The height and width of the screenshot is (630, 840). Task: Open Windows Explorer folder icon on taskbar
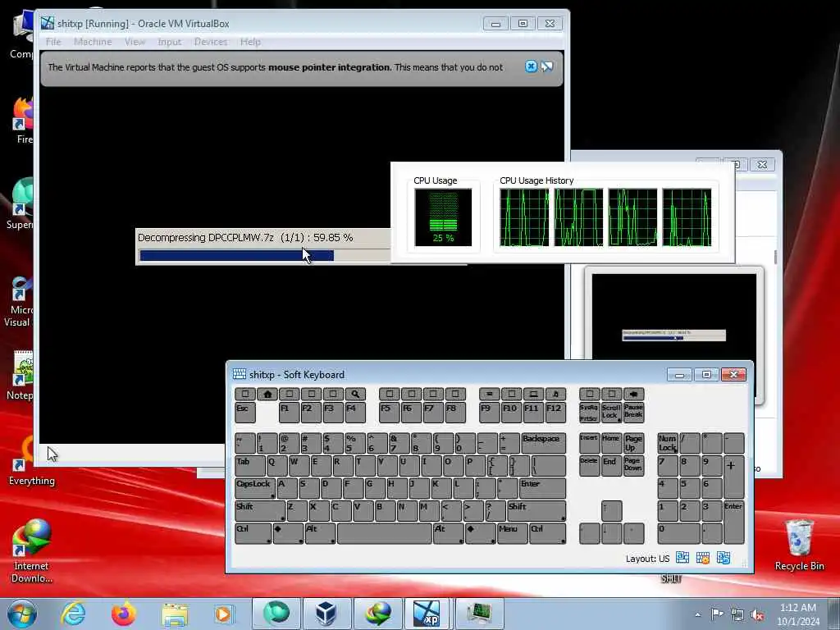(x=175, y=614)
